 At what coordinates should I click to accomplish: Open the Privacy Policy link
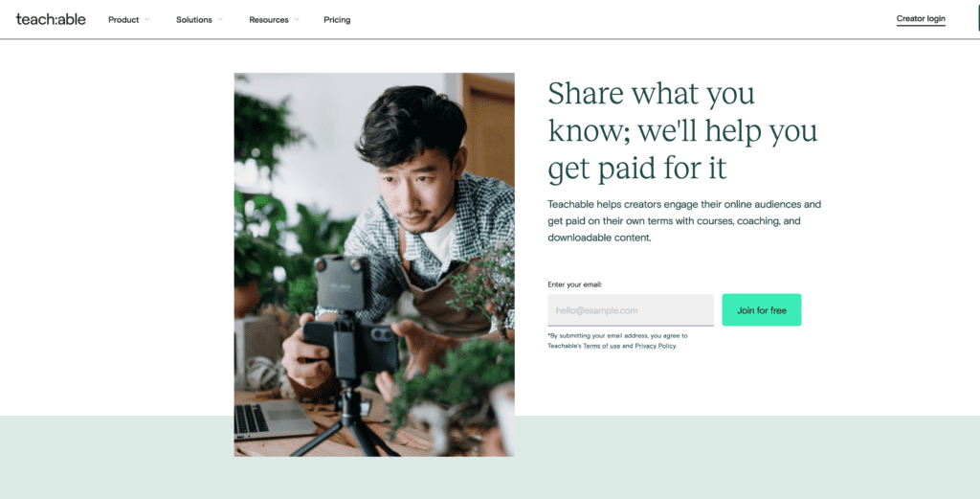(655, 346)
